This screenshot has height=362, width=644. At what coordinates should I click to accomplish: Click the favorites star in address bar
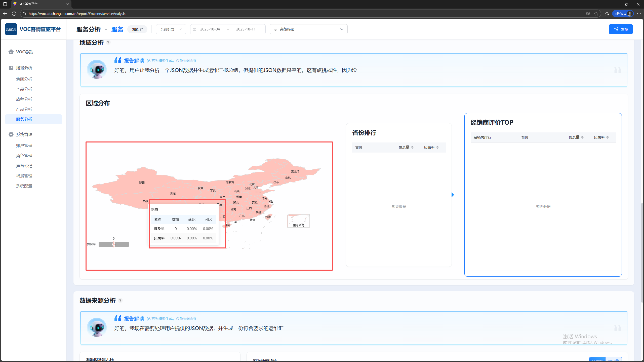tap(596, 14)
